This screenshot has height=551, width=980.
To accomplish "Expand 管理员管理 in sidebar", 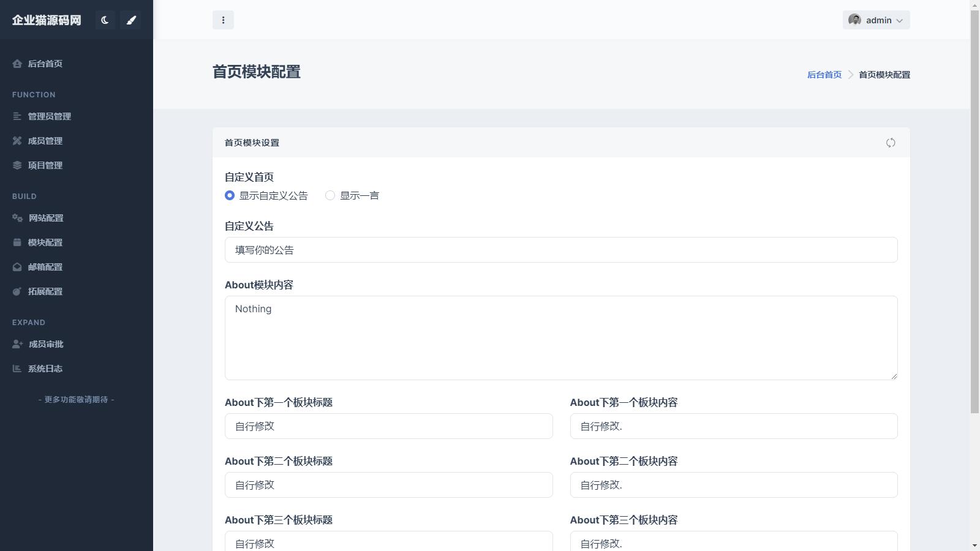I will point(49,116).
